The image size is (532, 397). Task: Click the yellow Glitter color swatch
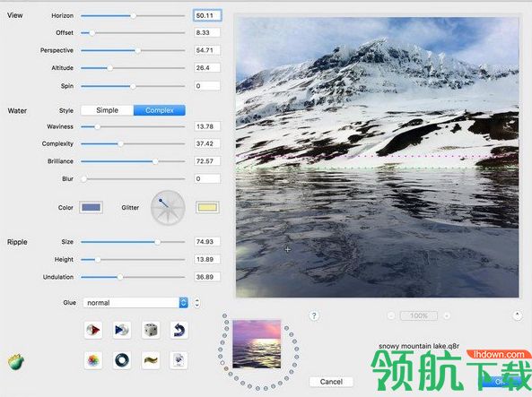pyautogui.click(x=207, y=208)
